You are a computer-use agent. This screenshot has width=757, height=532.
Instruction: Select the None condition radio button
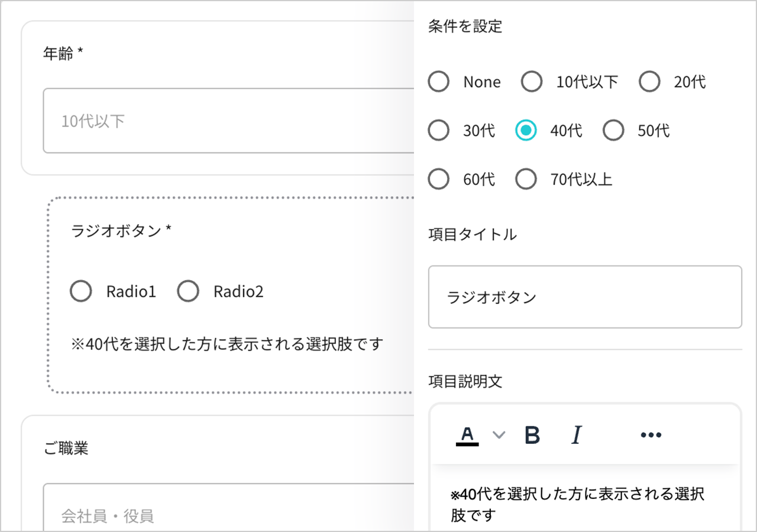coord(438,82)
